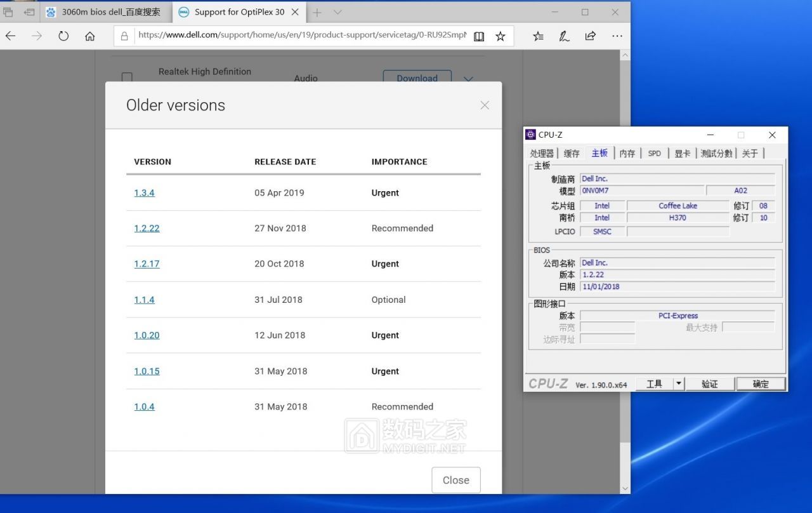812x513 pixels.
Task: Show tab previews chevron
Action: pos(337,12)
